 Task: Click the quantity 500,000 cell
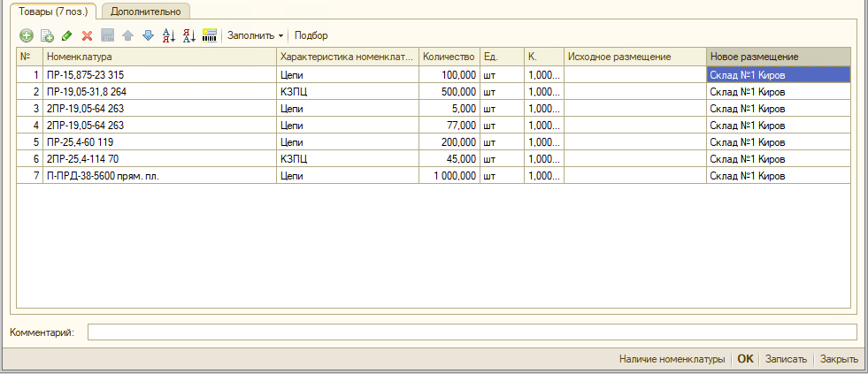pyautogui.click(x=449, y=92)
